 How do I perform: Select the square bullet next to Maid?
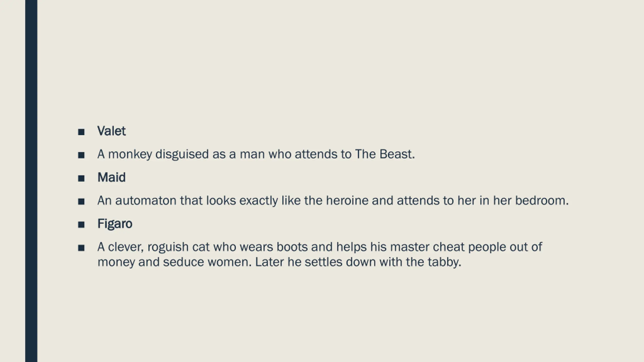pos(81,178)
